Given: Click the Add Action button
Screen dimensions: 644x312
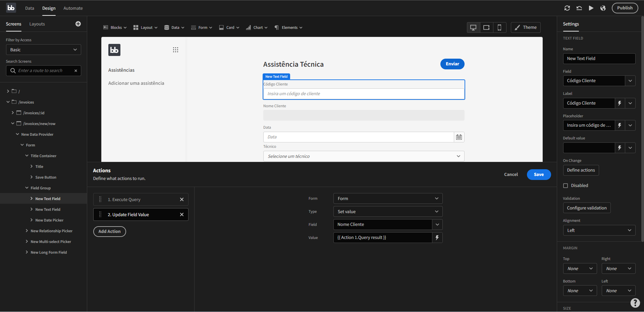Looking at the screenshot, I should point(110,231).
